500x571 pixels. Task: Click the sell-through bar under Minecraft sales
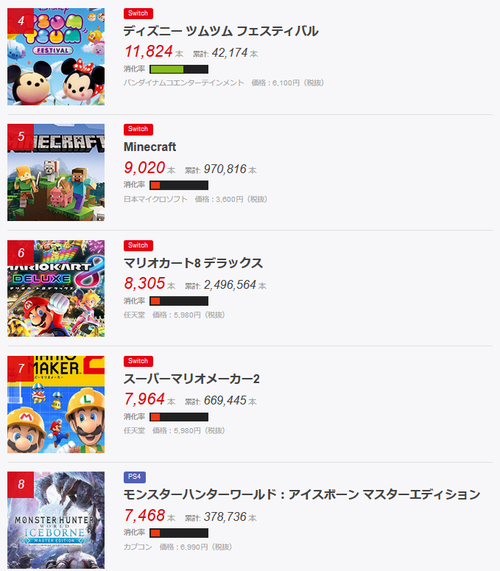click(179, 185)
